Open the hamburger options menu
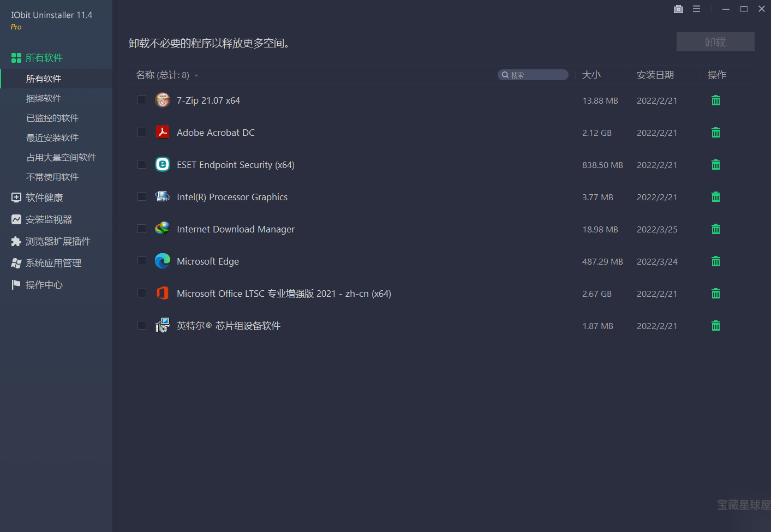The image size is (771, 532). tap(696, 9)
